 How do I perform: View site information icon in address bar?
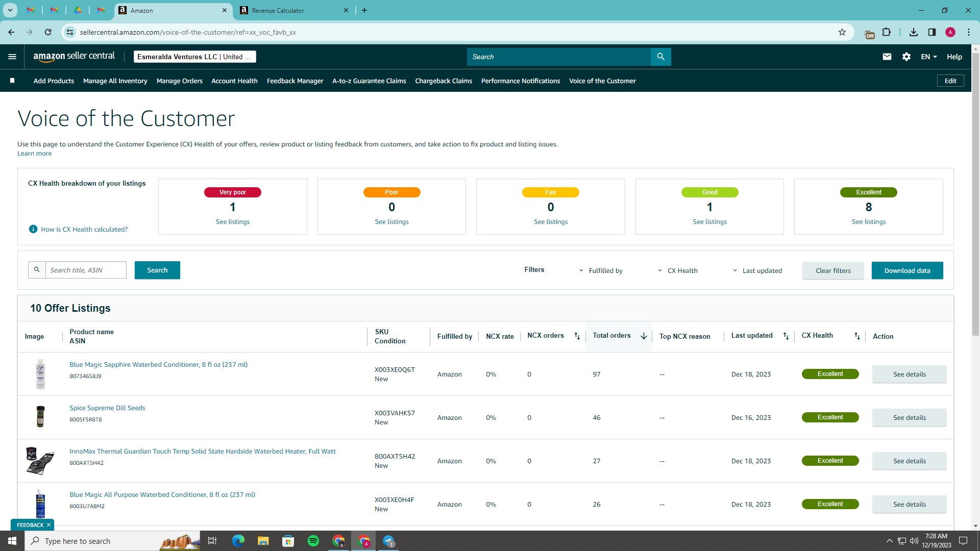(x=70, y=32)
